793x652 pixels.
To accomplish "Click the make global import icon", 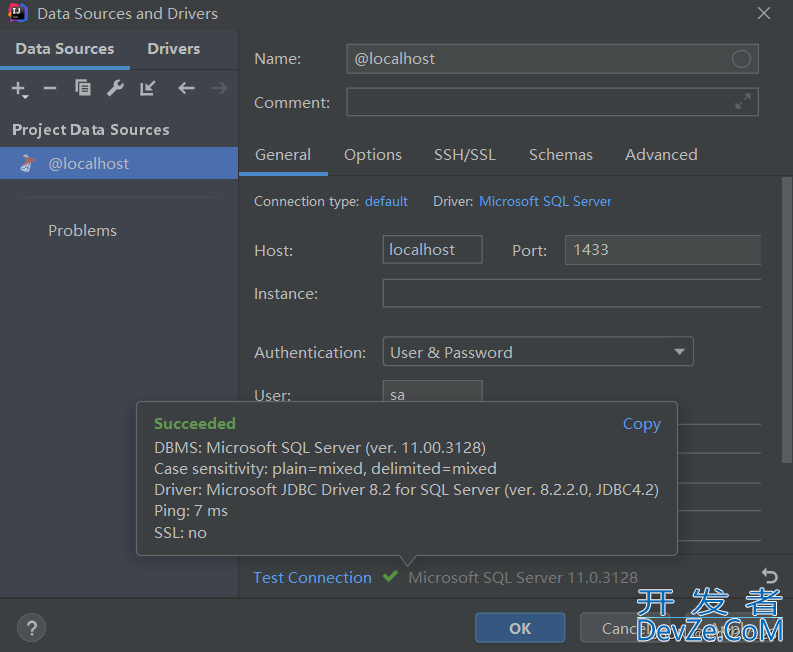I will coord(148,88).
